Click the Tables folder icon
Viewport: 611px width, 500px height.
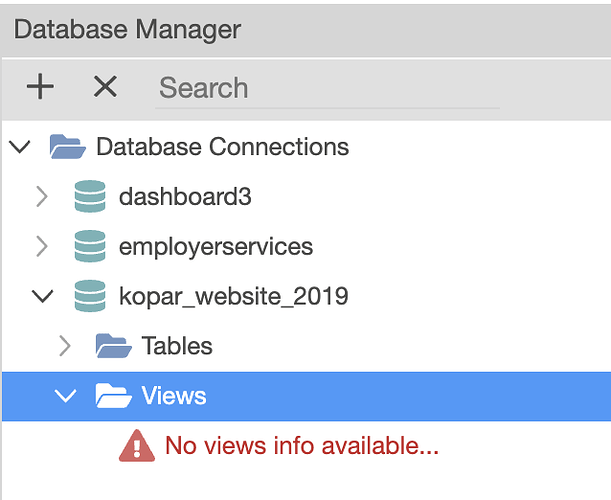click(113, 346)
